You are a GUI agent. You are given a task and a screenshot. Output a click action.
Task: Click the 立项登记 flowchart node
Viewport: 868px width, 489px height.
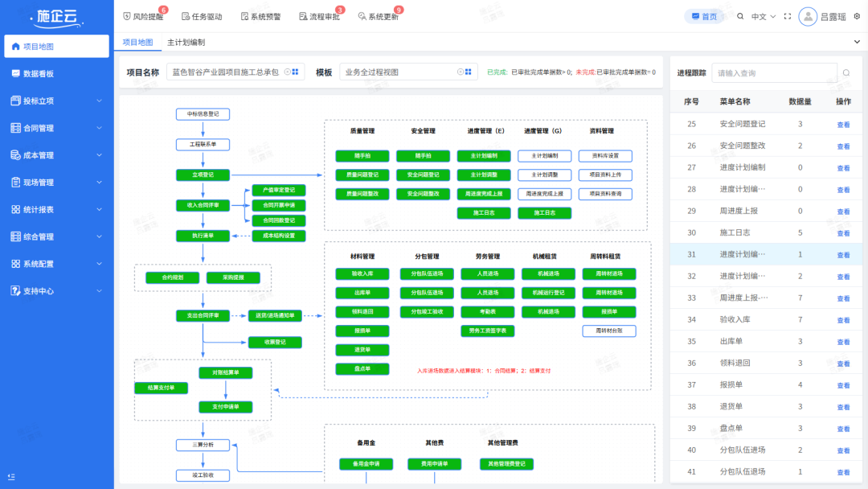click(203, 175)
